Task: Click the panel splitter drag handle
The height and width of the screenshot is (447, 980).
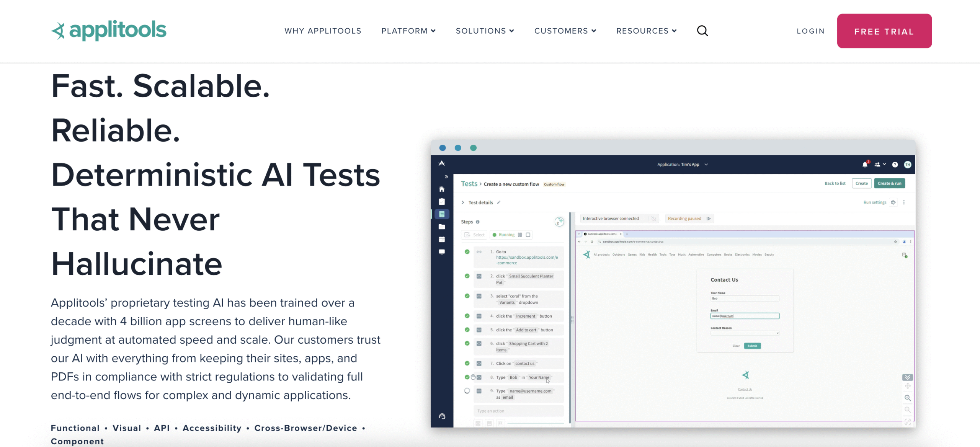Action: click(572, 320)
